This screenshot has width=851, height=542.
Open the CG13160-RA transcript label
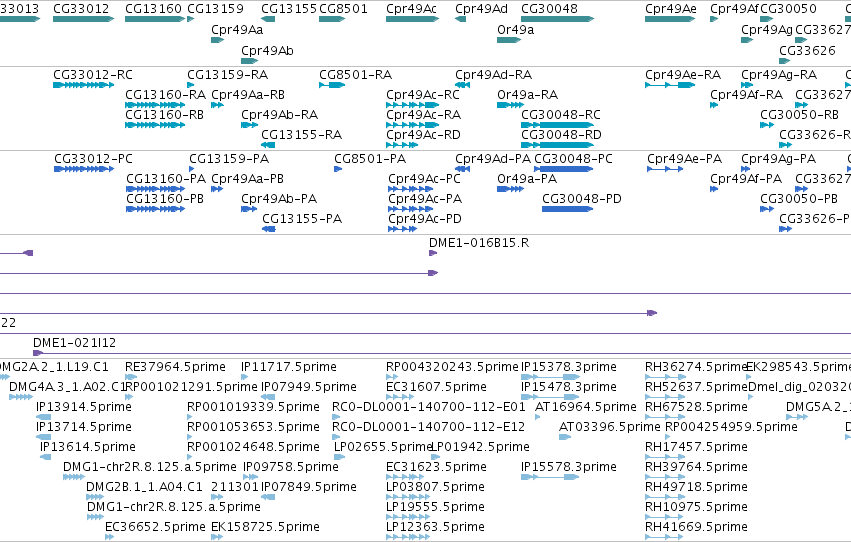[166, 95]
